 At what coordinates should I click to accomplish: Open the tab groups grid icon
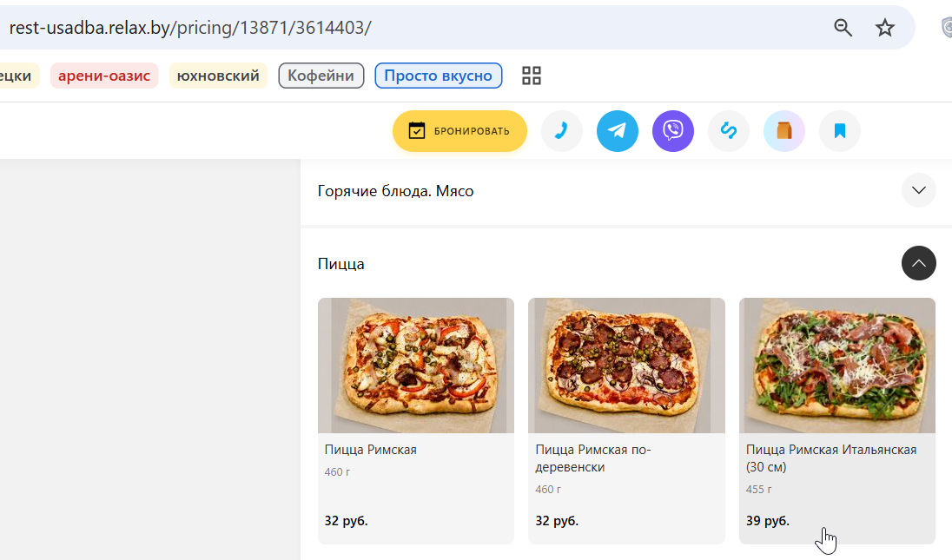(532, 76)
